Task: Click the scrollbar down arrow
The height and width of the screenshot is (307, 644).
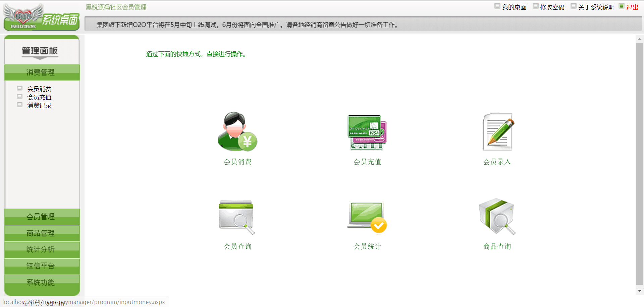Action: [640, 291]
